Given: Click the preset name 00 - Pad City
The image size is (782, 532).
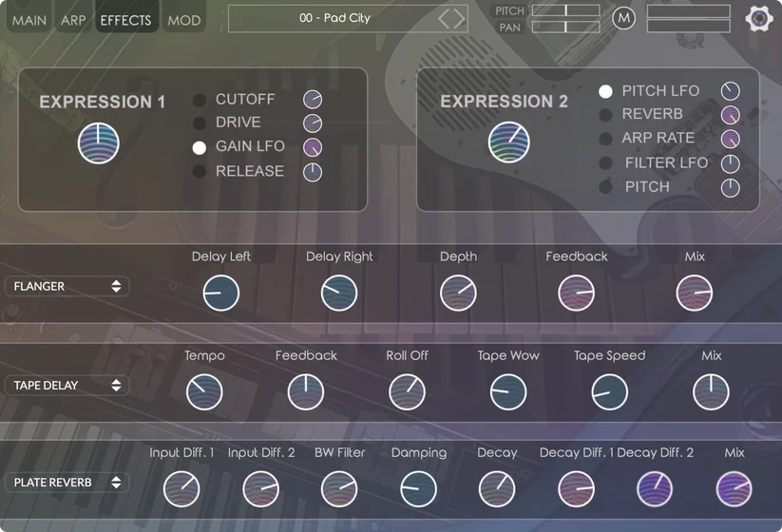Looking at the screenshot, I should [x=334, y=18].
